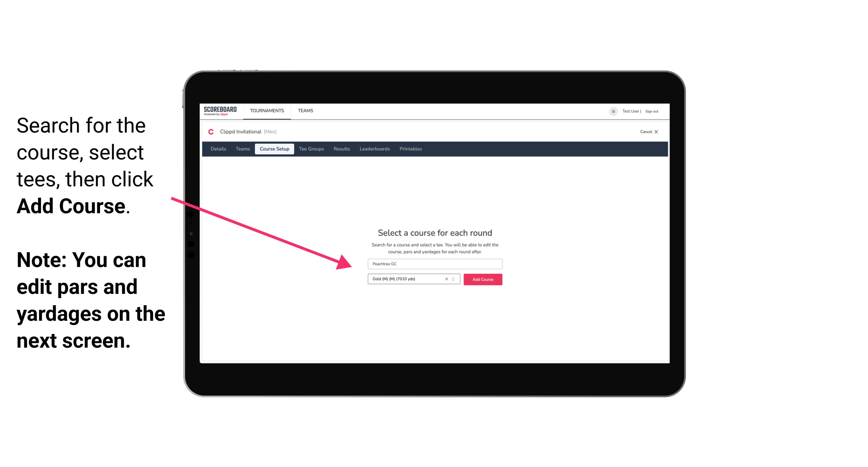Expand the Teams navigation menu
This screenshot has height=467, width=868.
[305, 110]
